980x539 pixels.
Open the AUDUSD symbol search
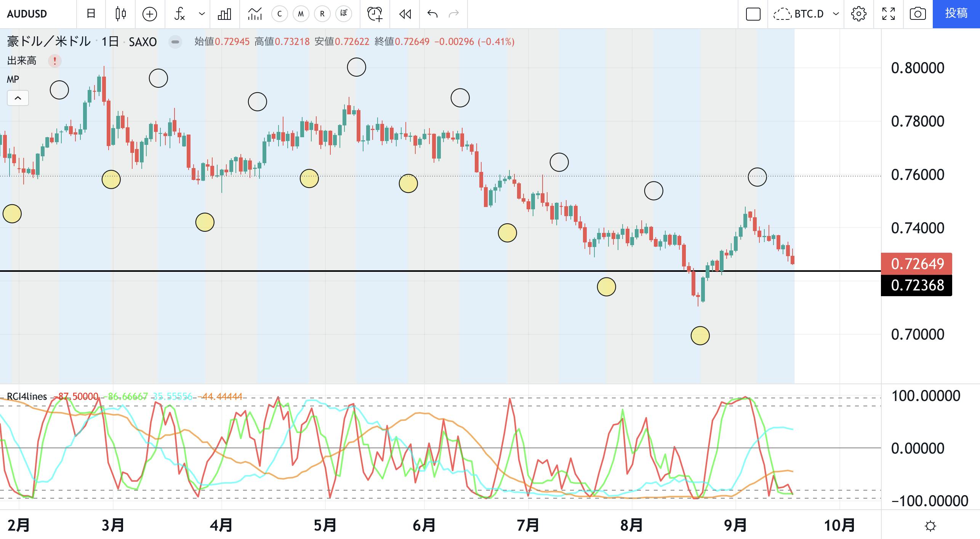[x=27, y=14]
